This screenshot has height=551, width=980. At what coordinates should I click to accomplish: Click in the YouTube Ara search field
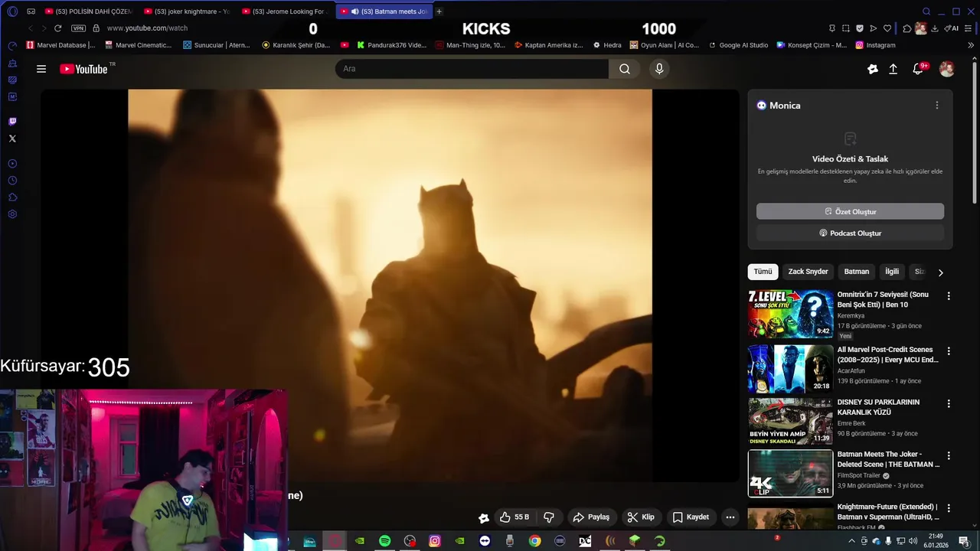472,69
